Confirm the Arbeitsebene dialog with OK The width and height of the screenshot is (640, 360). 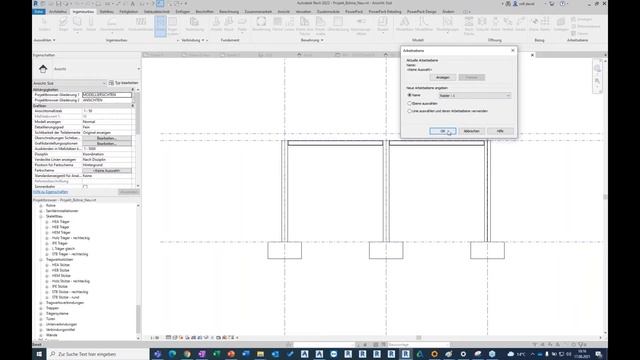point(443,131)
